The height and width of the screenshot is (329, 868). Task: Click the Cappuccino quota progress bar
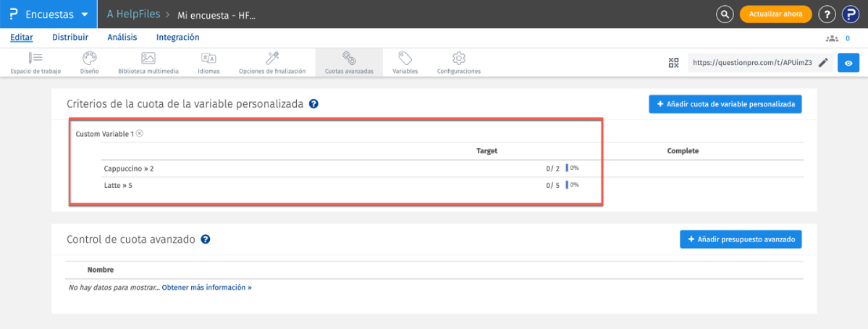point(567,168)
